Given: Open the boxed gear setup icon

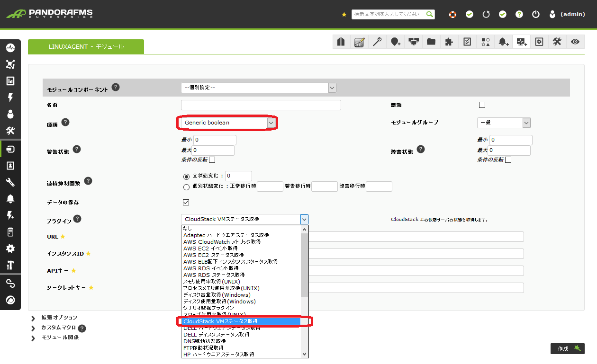Looking at the screenshot, I should [x=539, y=42].
